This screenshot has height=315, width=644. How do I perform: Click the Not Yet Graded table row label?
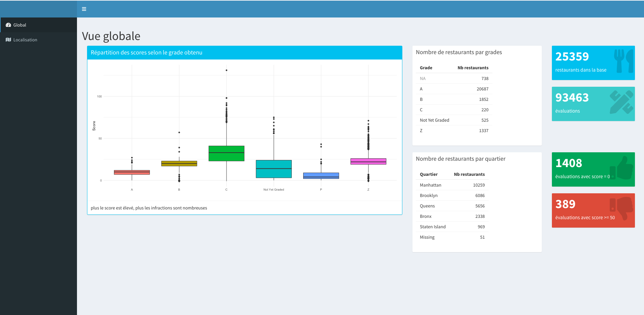(434, 120)
